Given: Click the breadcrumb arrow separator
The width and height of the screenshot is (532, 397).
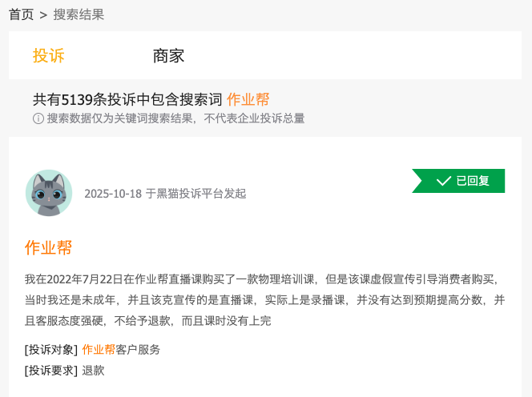Looking at the screenshot, I should (43, 14).
